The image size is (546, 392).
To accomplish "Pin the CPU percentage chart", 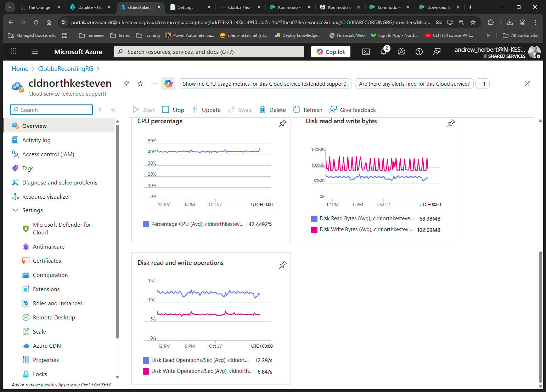I will click(283, 124).
